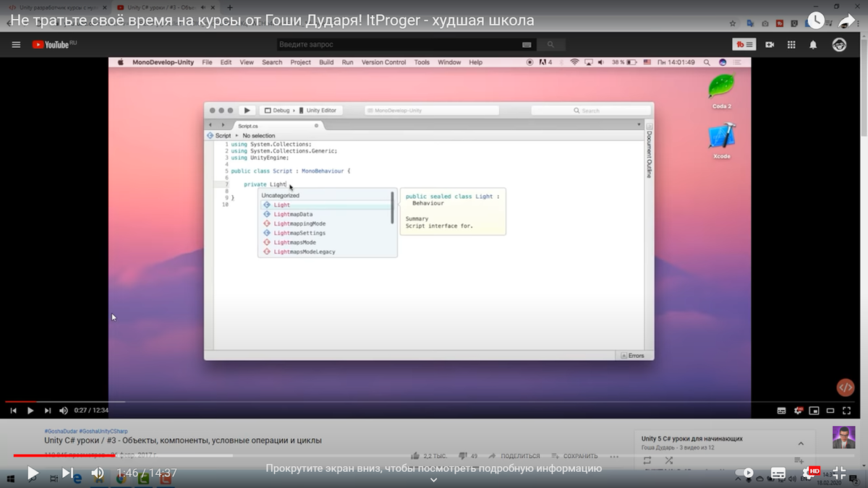868x488 pixels.
Task: Click the autocomplete list scrollbar
Action: (x=393, y=207)
